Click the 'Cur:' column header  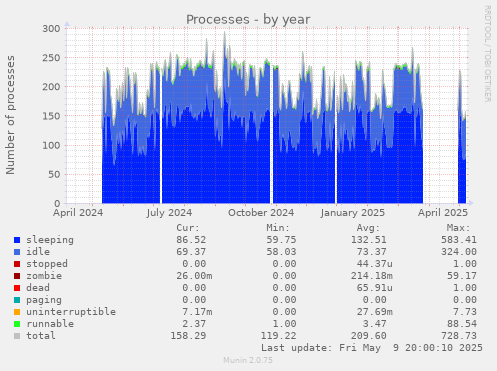click(188, 228)
